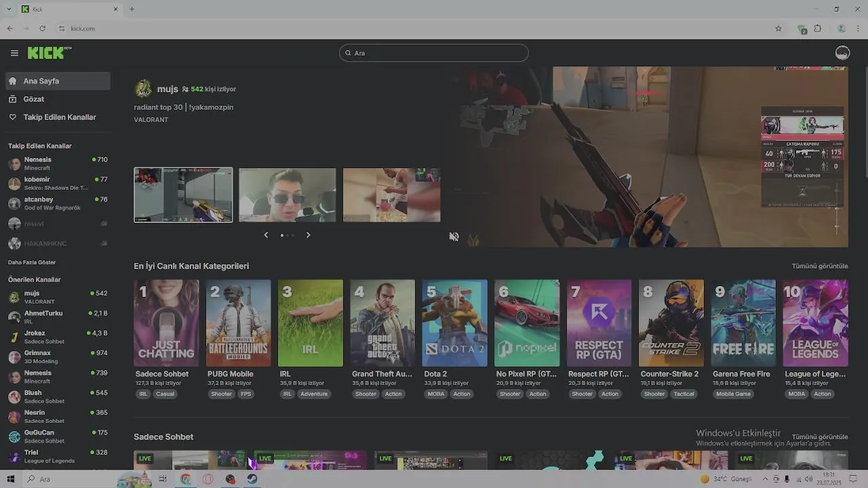Click Grand Theft Auto category title
This screenshot has width=868, height=488.
click(382, 374)
